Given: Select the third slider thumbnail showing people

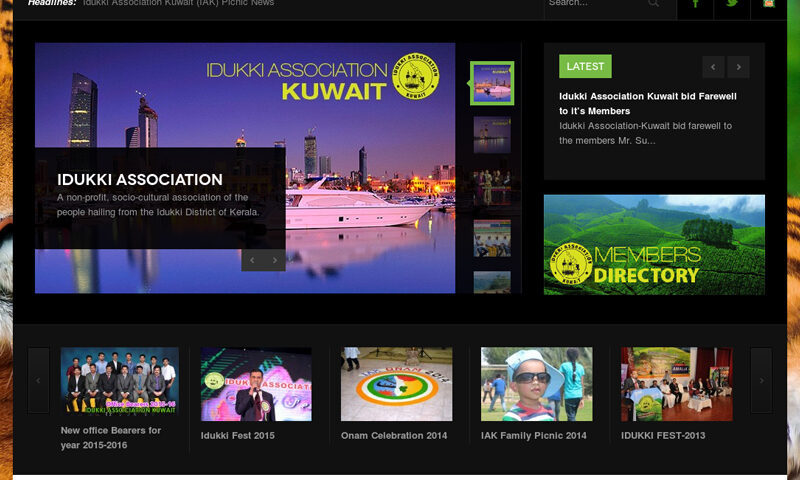Looking at the screenshot, I should tap(492, 187).
